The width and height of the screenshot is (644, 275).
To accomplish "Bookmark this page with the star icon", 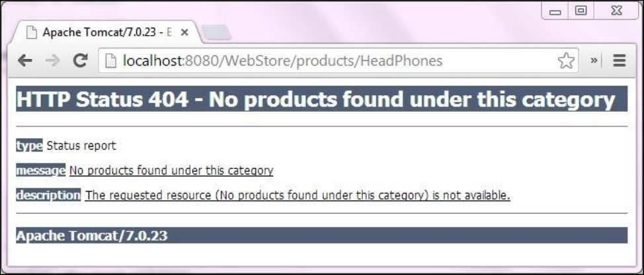I will tap(566, 61).
